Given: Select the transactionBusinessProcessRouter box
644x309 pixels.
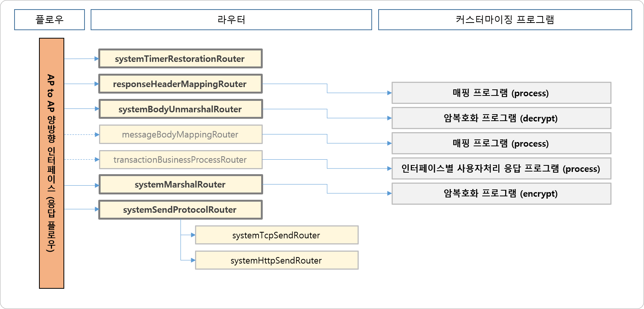Looking at the screenshot, I should pyautogui.click(x=181, y=159).
